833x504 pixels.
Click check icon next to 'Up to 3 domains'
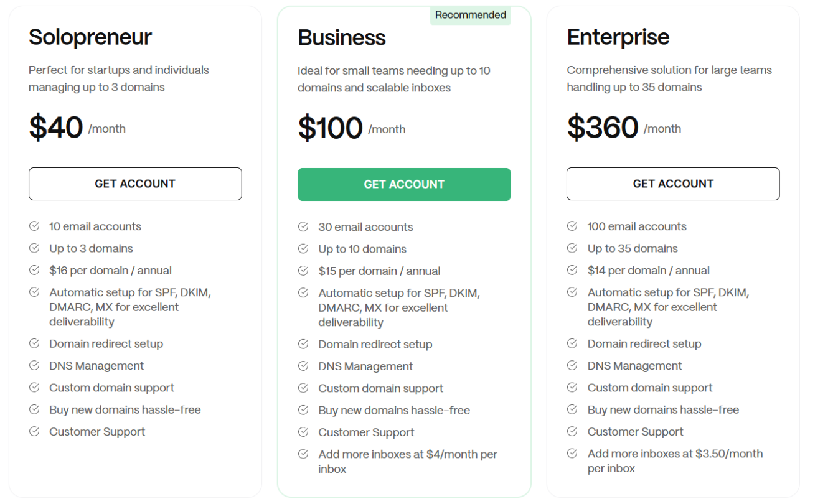click(x=35, y=248)
